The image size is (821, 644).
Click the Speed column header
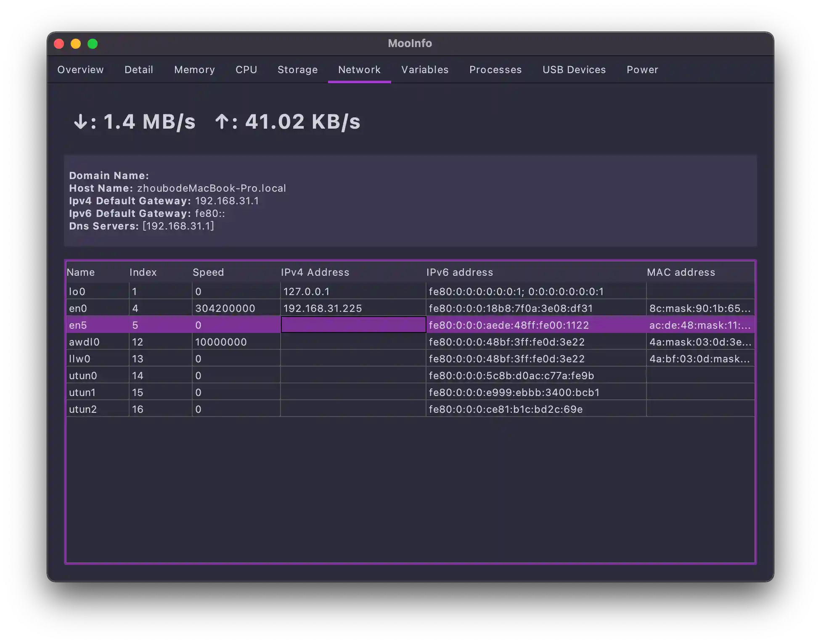[209, 272]
